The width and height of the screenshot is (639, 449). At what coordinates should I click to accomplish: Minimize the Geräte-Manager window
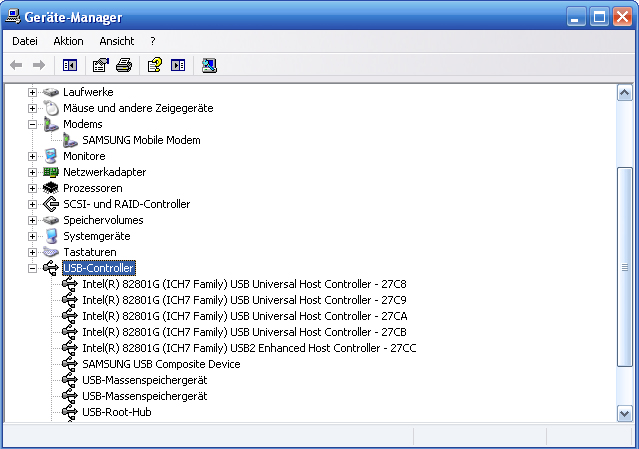pos(575,17)
